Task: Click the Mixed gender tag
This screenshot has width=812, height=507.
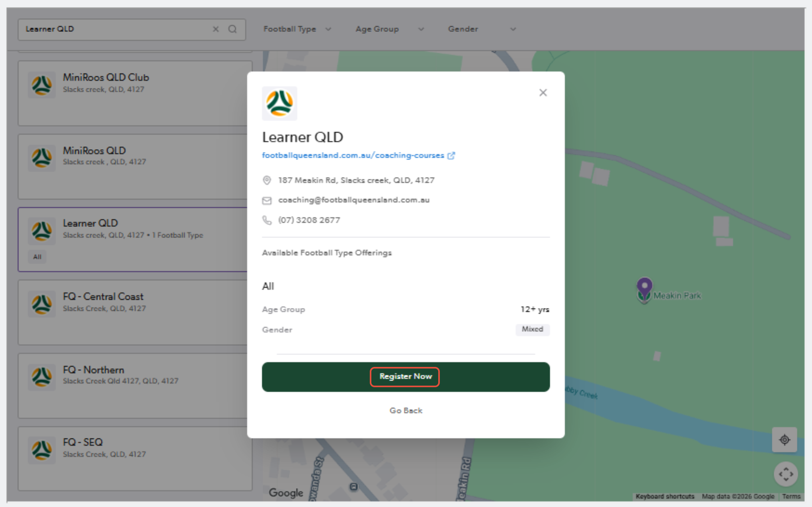Action: 532,329
